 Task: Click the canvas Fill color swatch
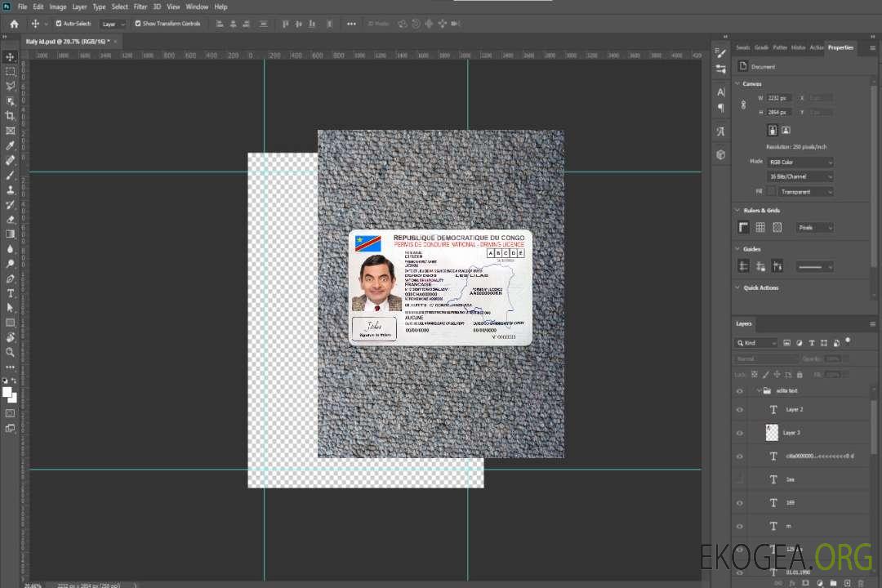coord(771,192)
